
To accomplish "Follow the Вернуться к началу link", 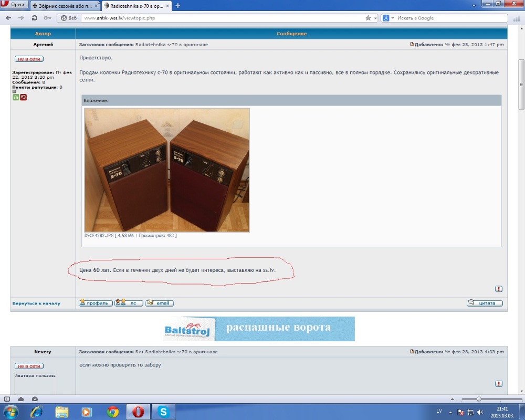I will 36,303.
